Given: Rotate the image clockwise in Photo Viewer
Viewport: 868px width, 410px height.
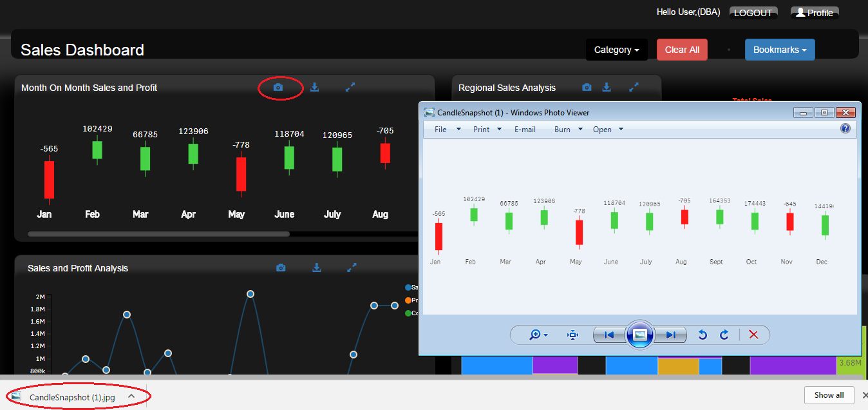Looking at the screenshot, I should point(724,335).
